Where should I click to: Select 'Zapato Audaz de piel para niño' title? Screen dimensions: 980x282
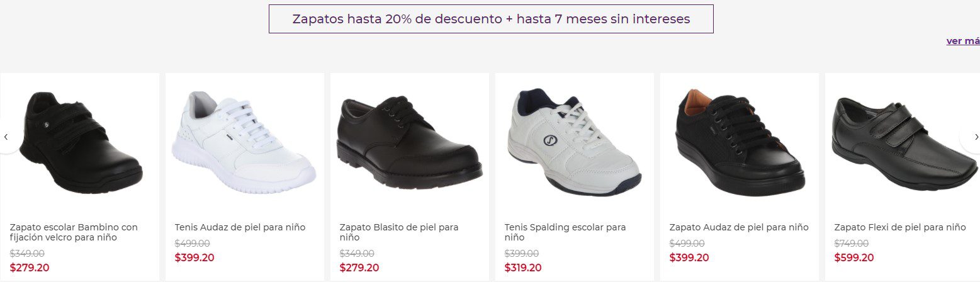click(739, 227)
